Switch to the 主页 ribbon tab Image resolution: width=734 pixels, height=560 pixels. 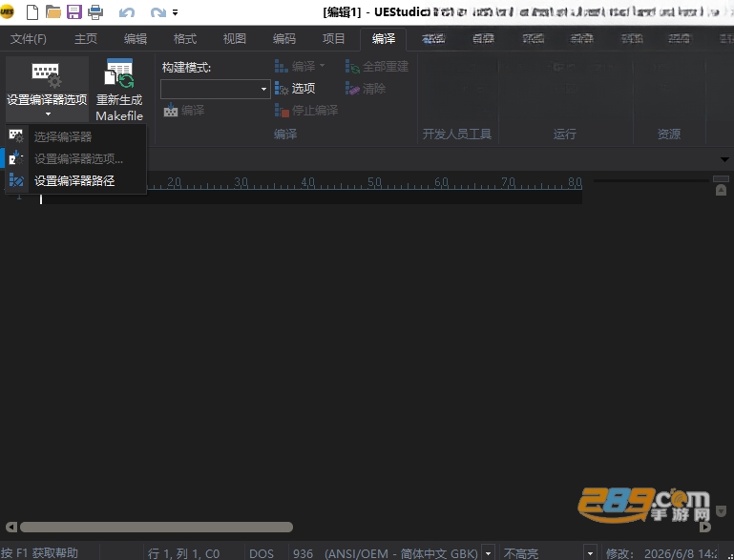86,39
